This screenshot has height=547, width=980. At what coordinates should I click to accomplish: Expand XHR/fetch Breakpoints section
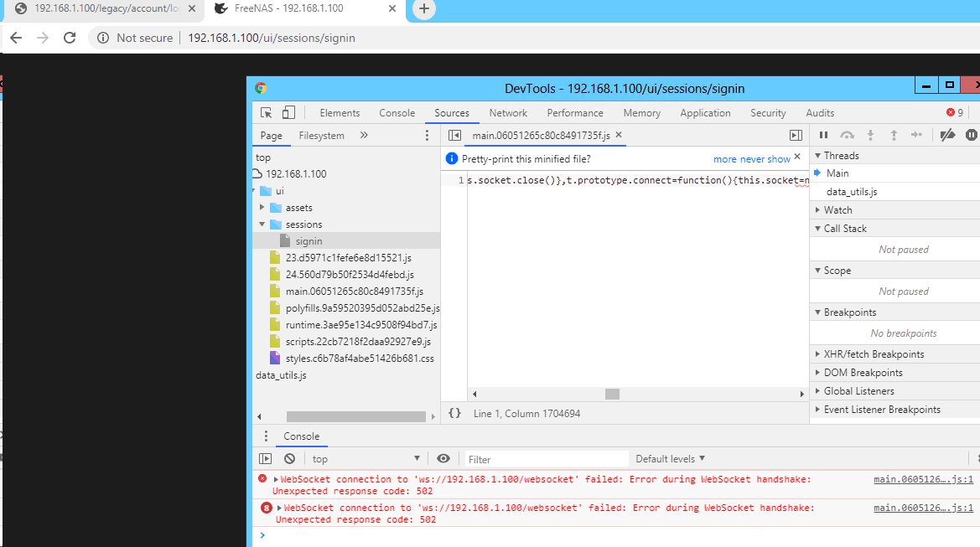click(817, 354)
